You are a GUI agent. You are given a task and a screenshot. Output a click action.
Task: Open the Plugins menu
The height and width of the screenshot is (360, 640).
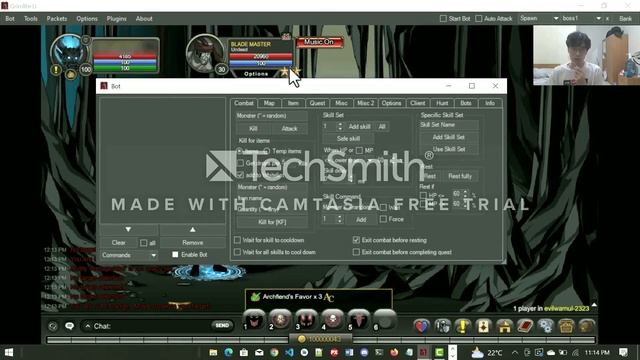point(117,19)
